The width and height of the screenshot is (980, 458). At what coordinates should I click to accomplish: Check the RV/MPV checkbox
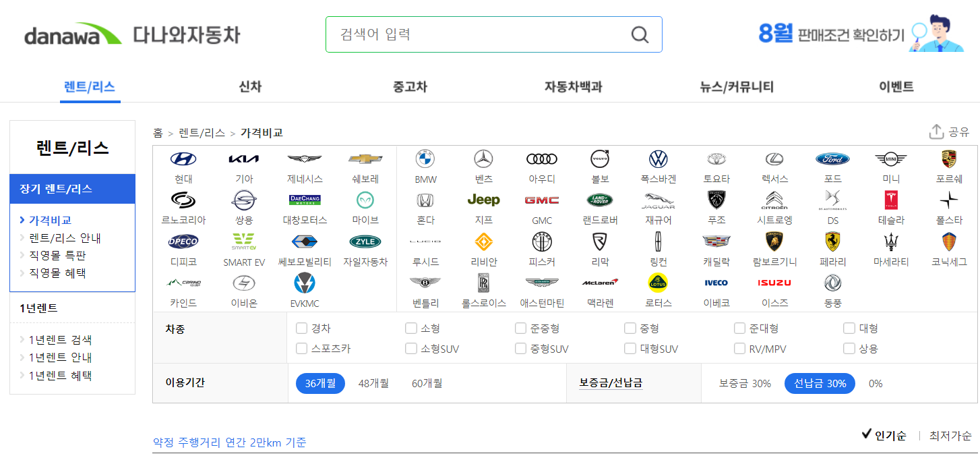coord(740,349)
